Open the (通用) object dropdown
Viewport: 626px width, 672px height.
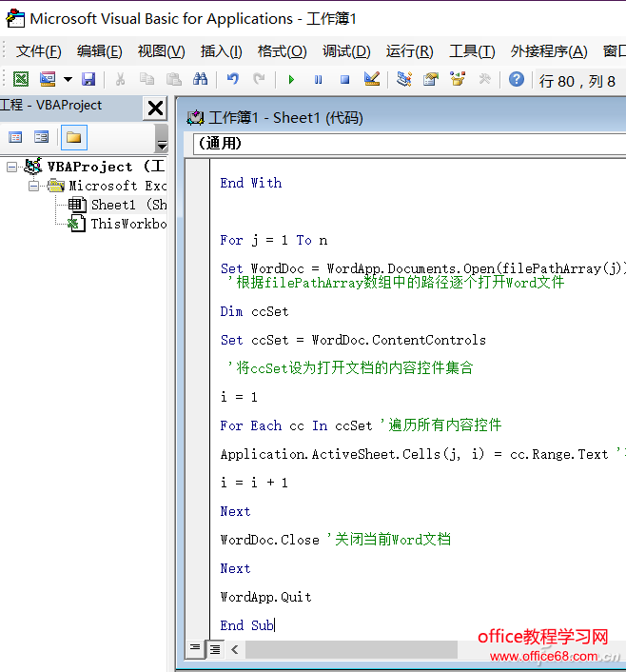409,144
